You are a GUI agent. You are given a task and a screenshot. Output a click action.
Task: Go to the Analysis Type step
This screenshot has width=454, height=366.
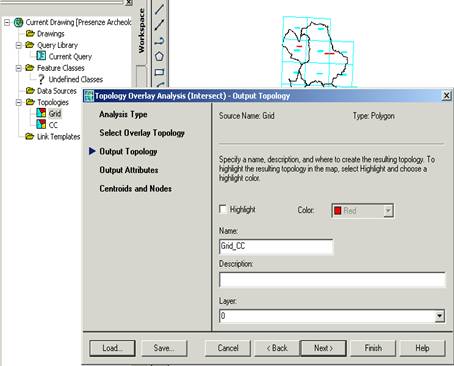click(123, 114)
